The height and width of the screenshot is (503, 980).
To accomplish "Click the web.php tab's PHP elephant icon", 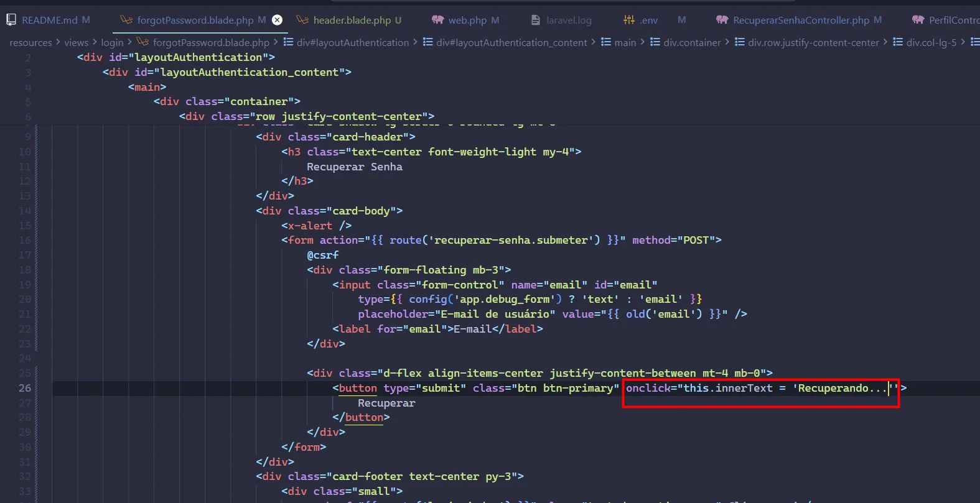I will pyautogui.click(x=438, y=20).
